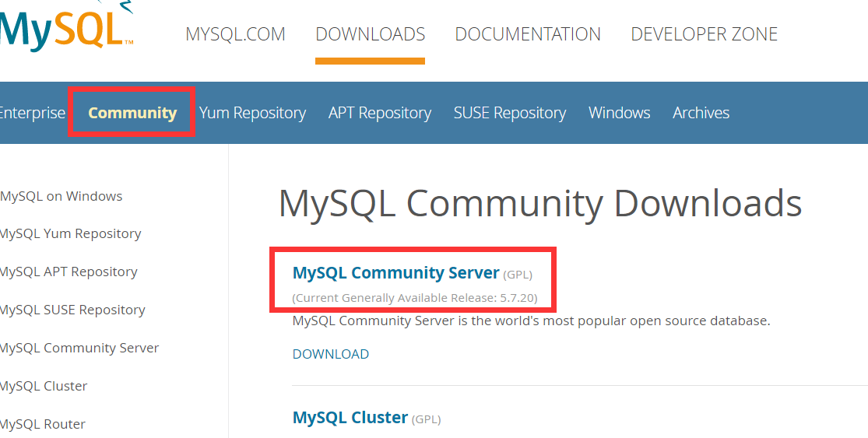Open MySQL Router sidebar link
The height and width of the screenshot is (438, 868).
(x=43, y=424)
